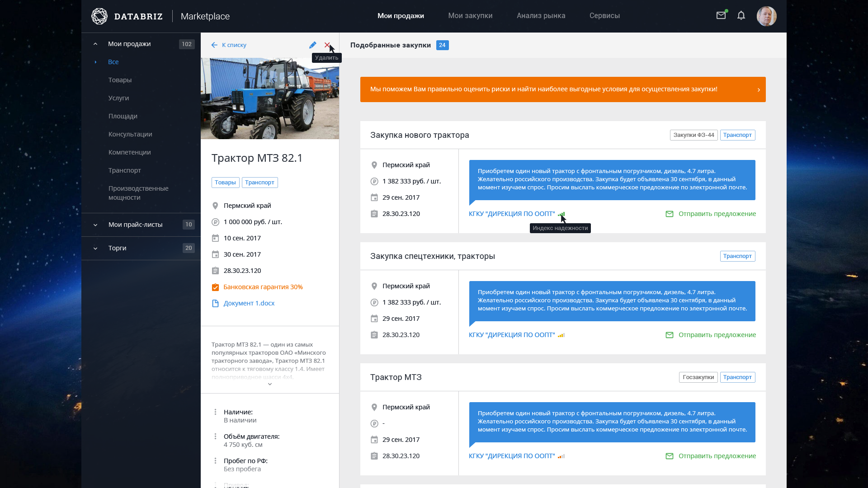
Task: Click Отправить предложение in Трактор МТЗ card
Action: [717, 456]
